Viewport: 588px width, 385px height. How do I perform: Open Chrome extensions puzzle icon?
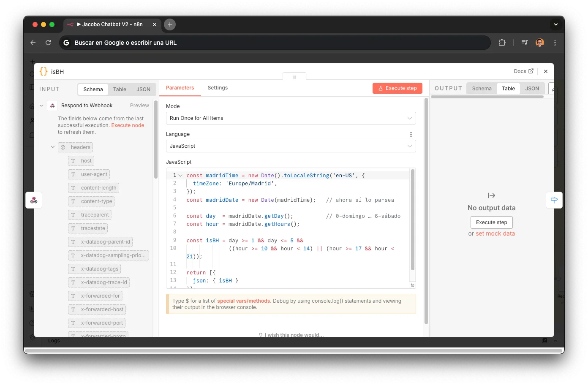point(502,43)
